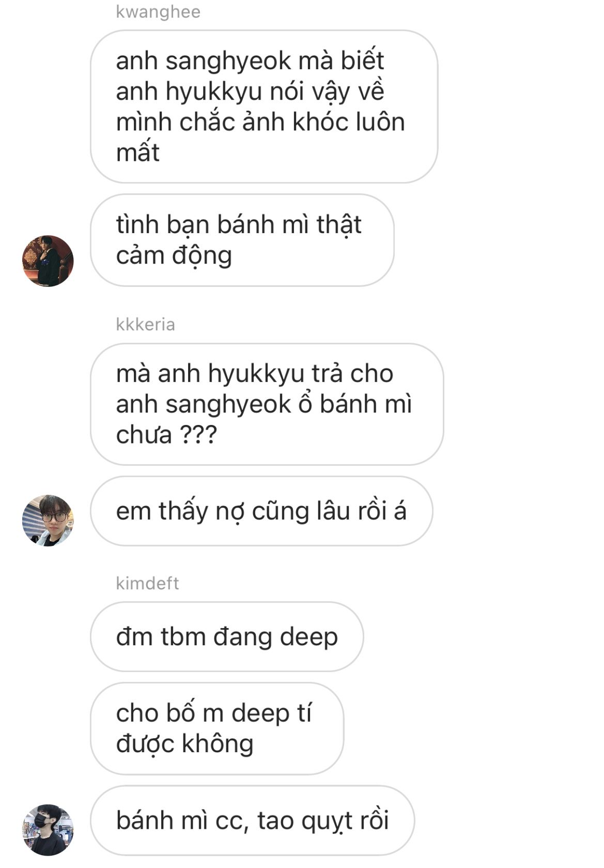Viewport: 604px width, 868px height.
Task: Open the avatar of person wearing black mask
Action: pos(48,829)
